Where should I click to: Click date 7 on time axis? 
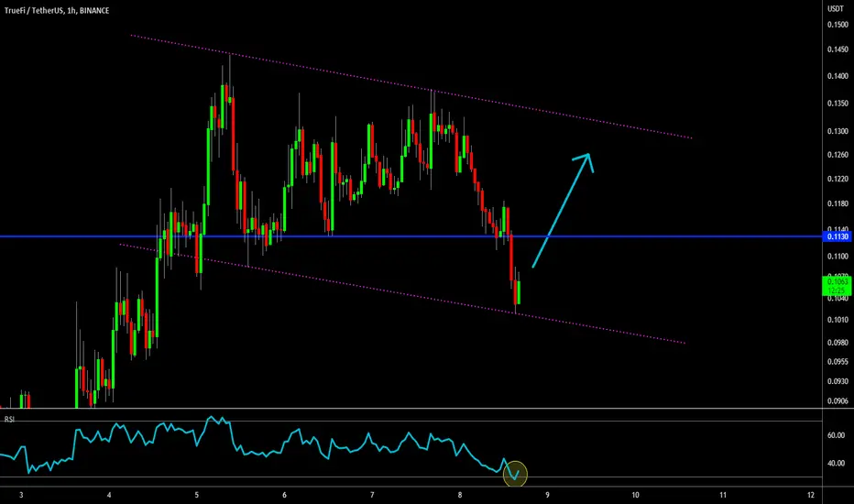click(x=372, y=495)
